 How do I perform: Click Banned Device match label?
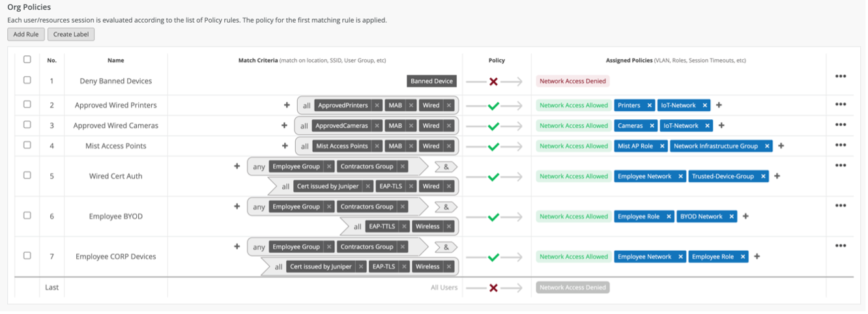[x=431, y=81]
